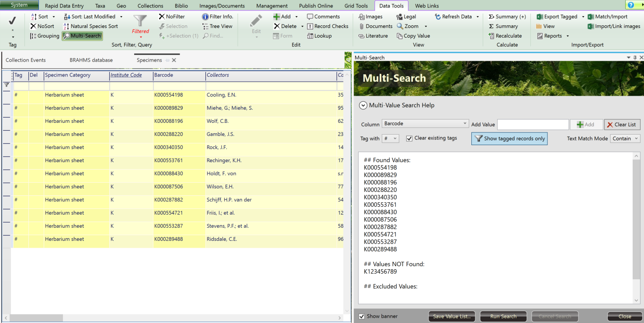Select the Ridsdale, C.E. collector cell
The width and height of the screenshot is (644, 323).
[271, 239]
